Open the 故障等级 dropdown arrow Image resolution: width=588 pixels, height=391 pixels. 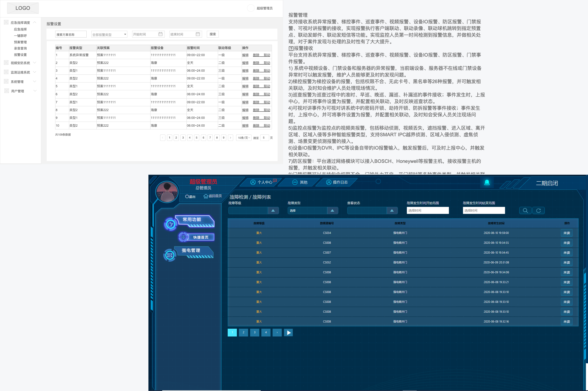pyautogui.click(x=273, y=211)
